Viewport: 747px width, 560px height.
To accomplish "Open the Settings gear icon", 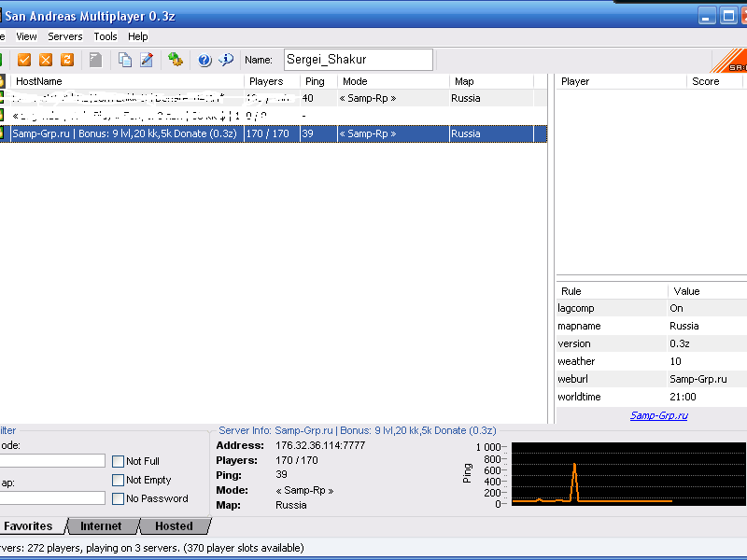I will click(x=176, y=60).
